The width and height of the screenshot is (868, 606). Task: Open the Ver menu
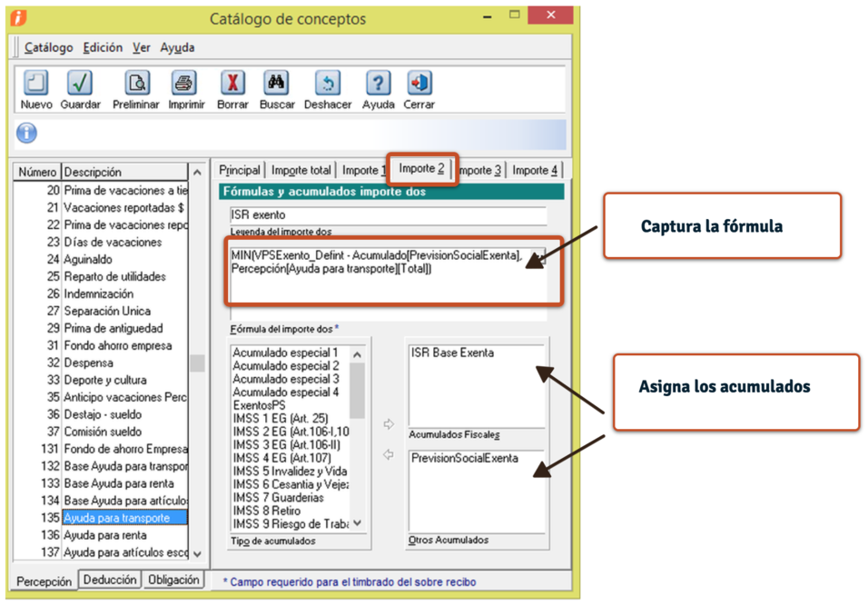(141, 47)
